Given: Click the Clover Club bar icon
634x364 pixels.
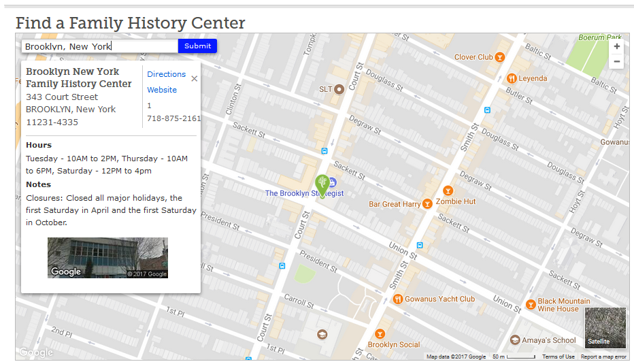Looking at the screenshot, I should click(x=500, y=57).
